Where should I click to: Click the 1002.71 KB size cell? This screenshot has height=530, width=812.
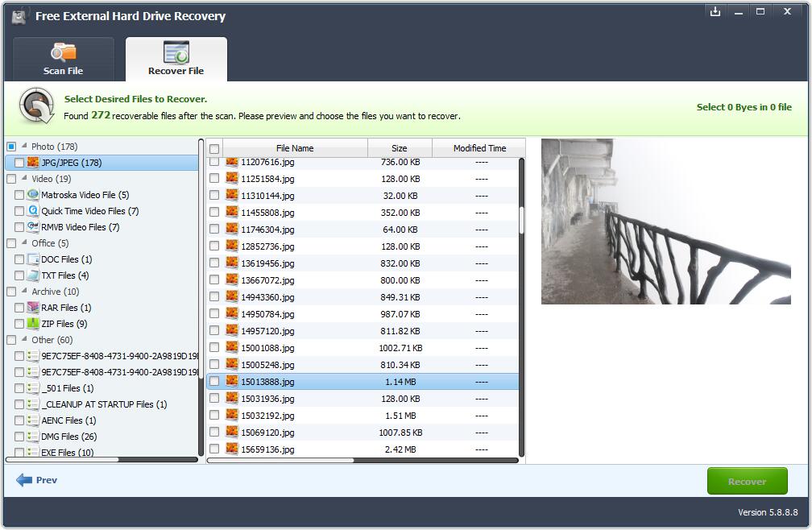click(400, 348)
